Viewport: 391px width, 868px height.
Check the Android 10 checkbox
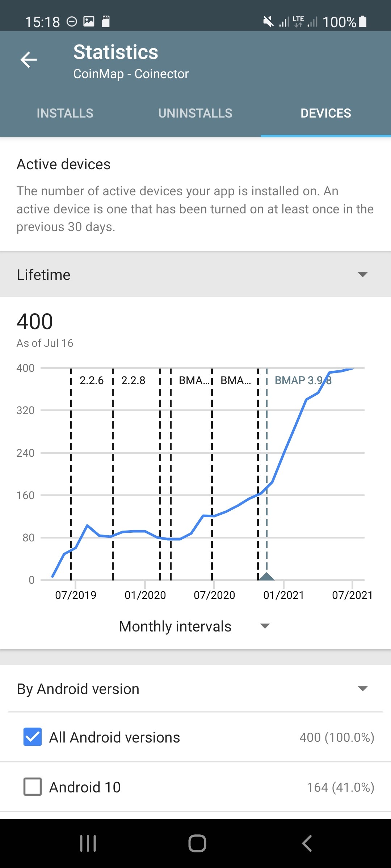coord(33,787)
